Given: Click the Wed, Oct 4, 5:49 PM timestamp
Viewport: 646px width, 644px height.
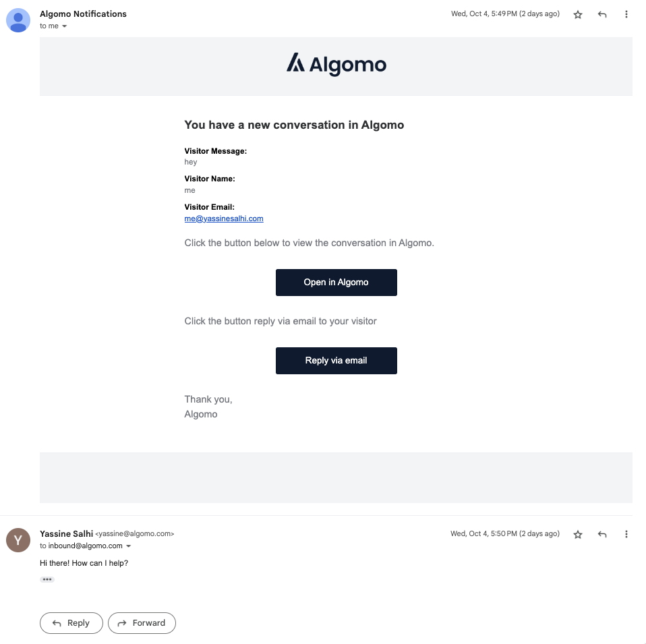Looking at the screenshot, I should [505, 13].
